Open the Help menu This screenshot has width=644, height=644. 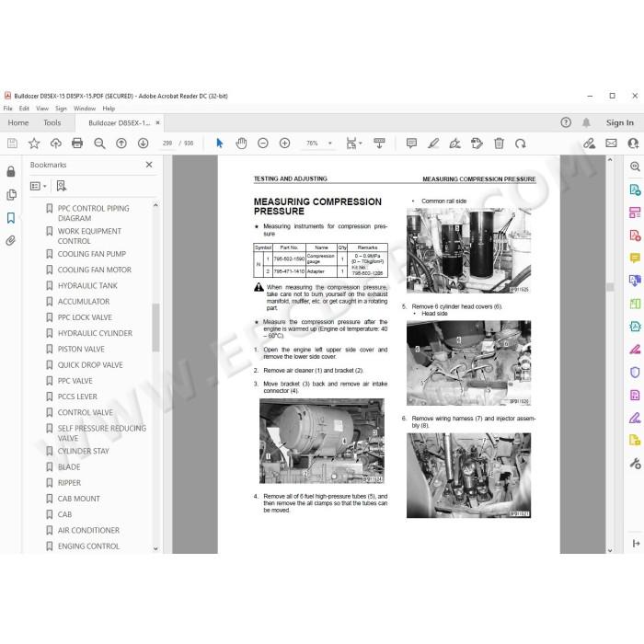pyautogui.click(x=109, y=109)
